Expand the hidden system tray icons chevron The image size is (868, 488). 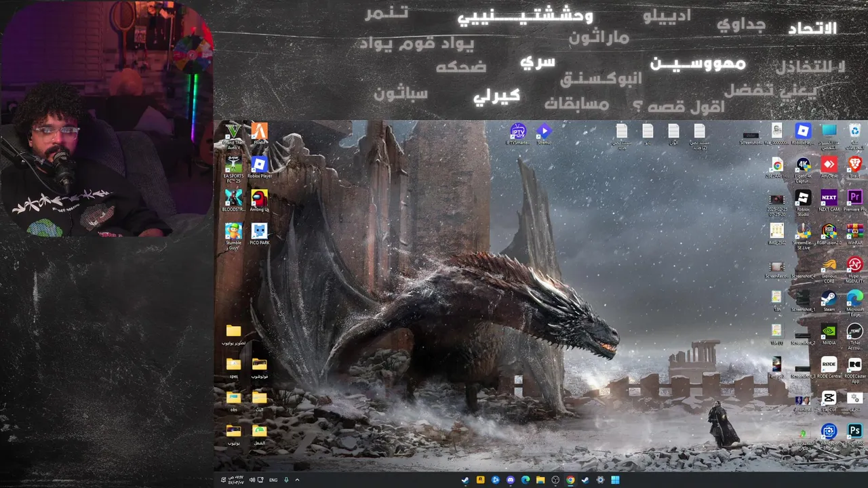click(x=297, y=480)
